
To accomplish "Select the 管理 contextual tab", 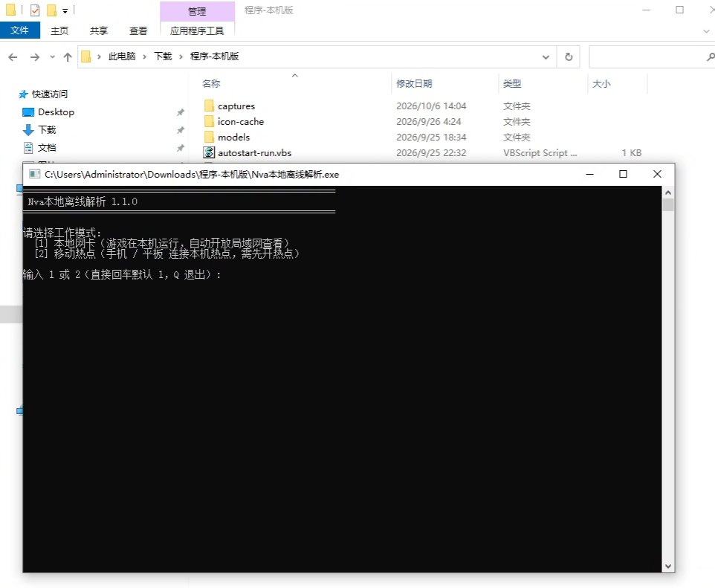I will (197, 11).
